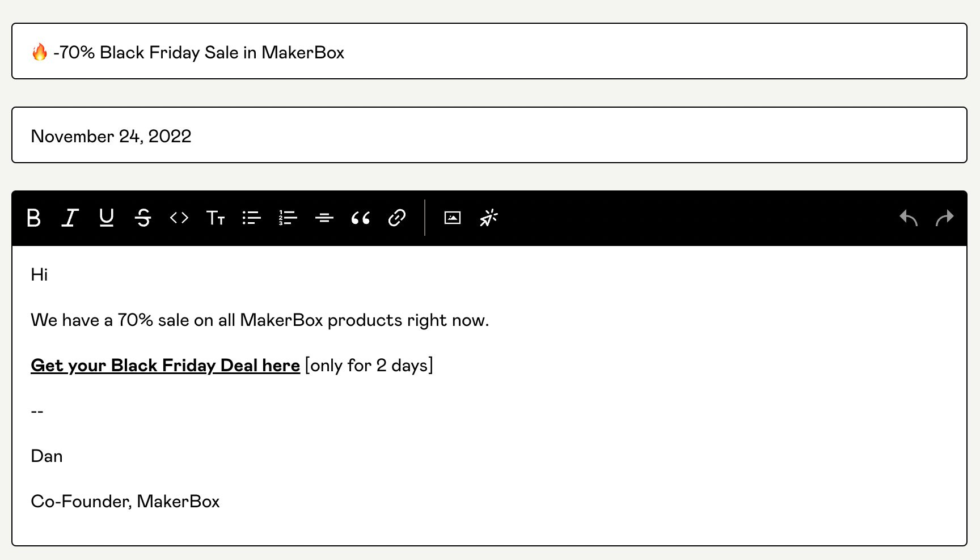Insert inline code formatting
This screenshot has height=560, width=980.
pos(179,218)
